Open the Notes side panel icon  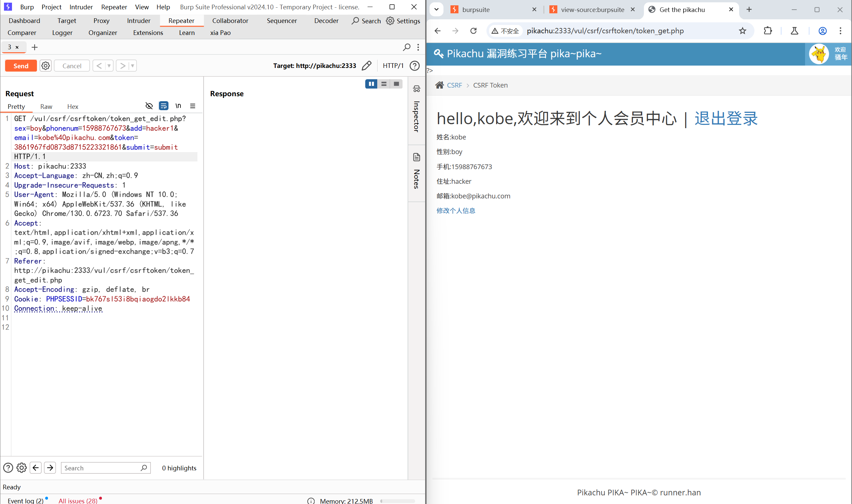[x=416, y=157]
